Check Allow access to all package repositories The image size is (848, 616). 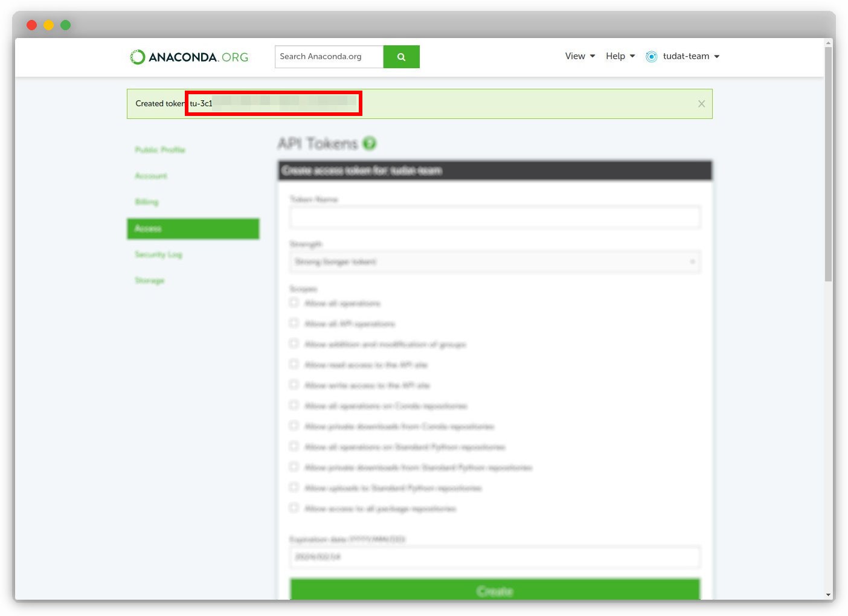point(294,508)
